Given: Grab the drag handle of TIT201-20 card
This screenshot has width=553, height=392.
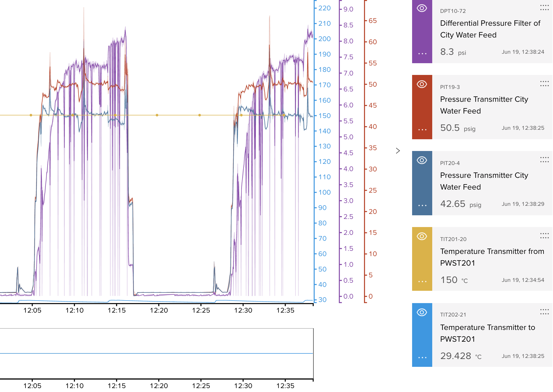Looking at the screenshot, I should [544, 236].
